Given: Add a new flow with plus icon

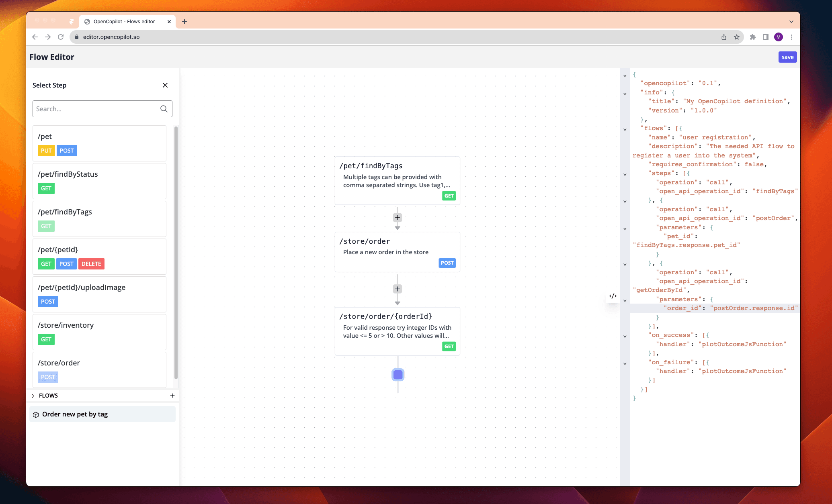Looking at the screenshot, I should [x=172, y=396].
